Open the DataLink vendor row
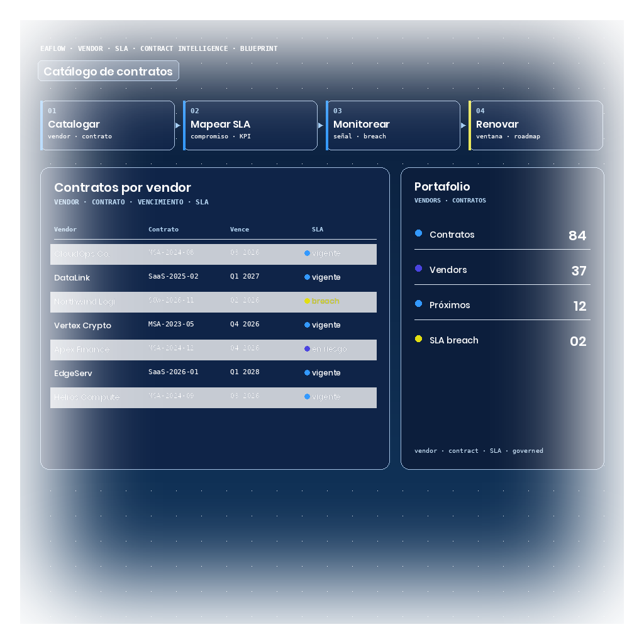644x644 pixels. pos(214,278)
